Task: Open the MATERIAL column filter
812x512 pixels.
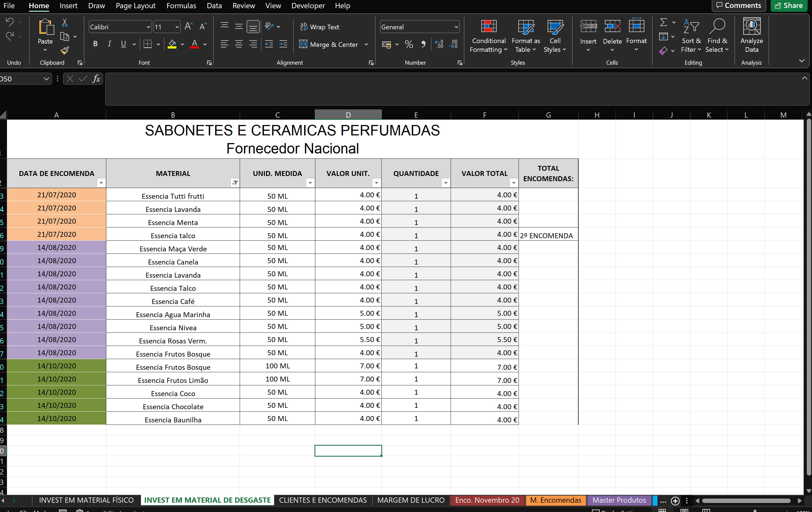Action: (x=235, y=183)
